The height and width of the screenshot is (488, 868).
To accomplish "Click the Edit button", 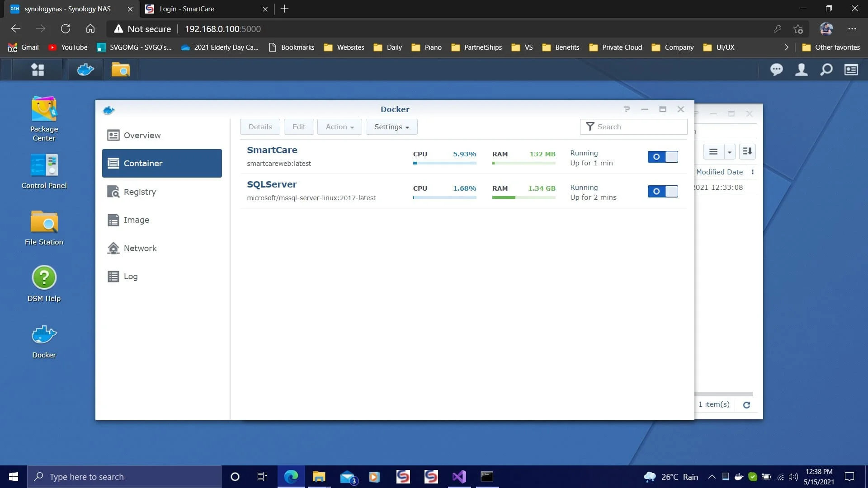I will coord(299,127).
